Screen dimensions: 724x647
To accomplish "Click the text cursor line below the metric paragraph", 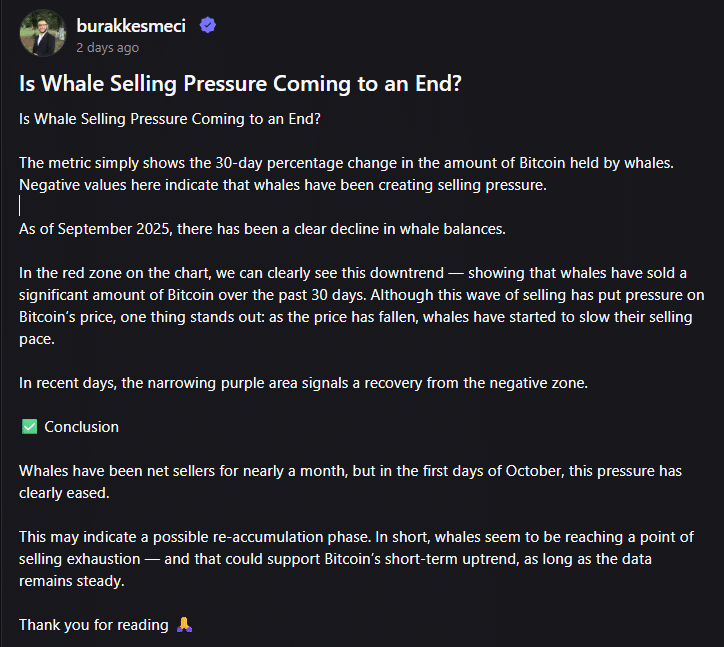I will point(21,206).
